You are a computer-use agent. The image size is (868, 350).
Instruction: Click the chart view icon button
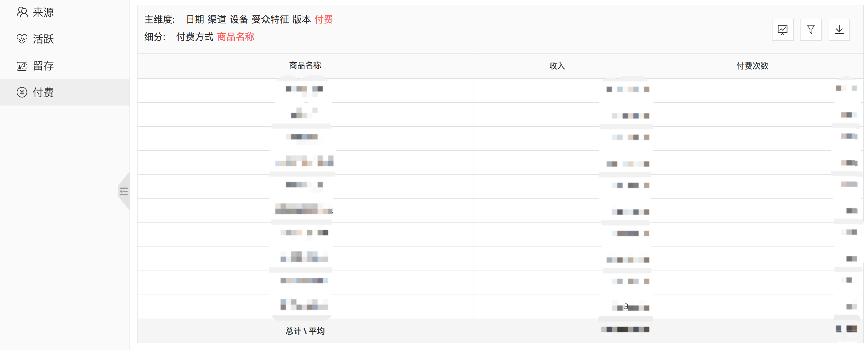(783, 30)
